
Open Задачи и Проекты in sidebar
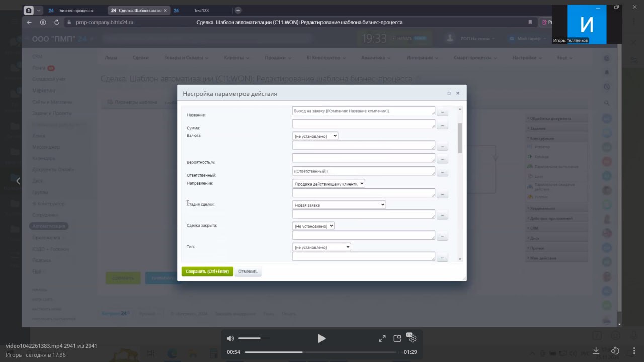coord(52,113)
